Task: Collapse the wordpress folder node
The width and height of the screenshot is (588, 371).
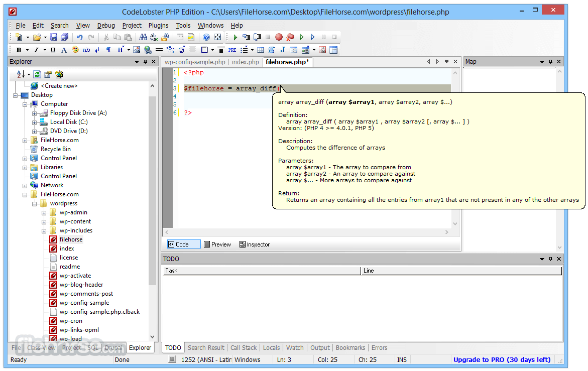Action: (x=35, y=204)
